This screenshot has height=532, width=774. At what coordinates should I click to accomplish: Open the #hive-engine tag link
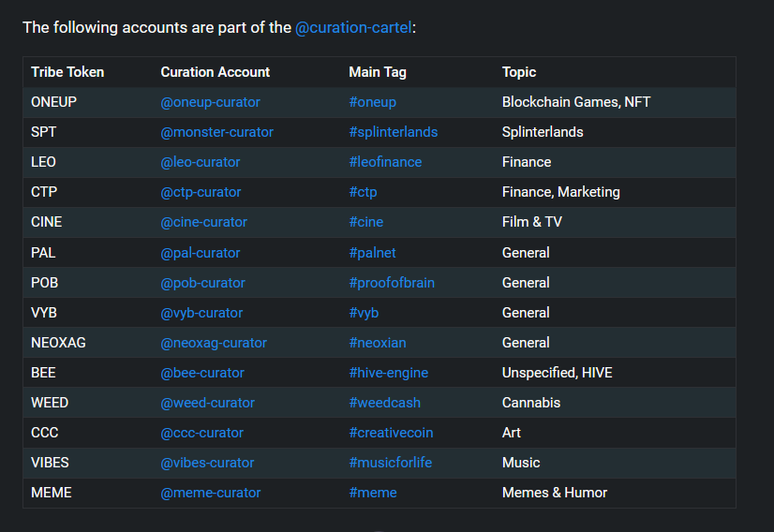(x=389, y=373)
